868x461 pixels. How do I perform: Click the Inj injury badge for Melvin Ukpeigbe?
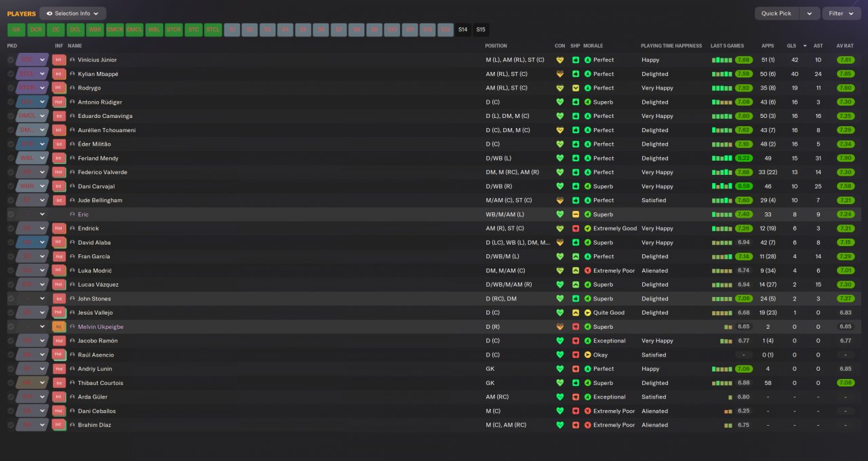pos(58,327)
